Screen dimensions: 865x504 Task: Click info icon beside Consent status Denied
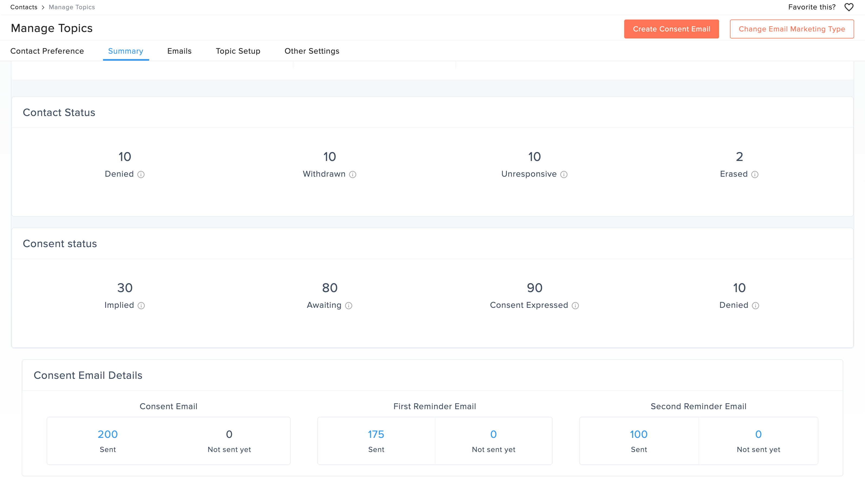tap(755, 305)
